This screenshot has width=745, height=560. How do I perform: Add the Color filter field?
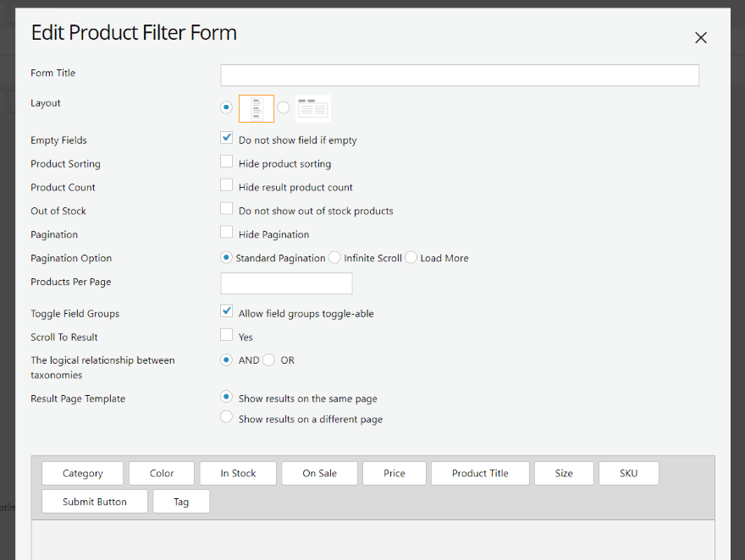(162, 473)
